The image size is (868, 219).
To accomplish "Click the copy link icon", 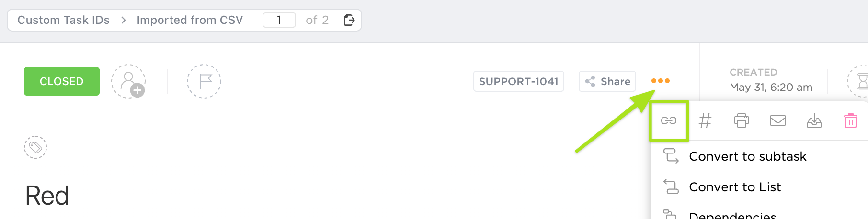I will click(x=668, y=120).
